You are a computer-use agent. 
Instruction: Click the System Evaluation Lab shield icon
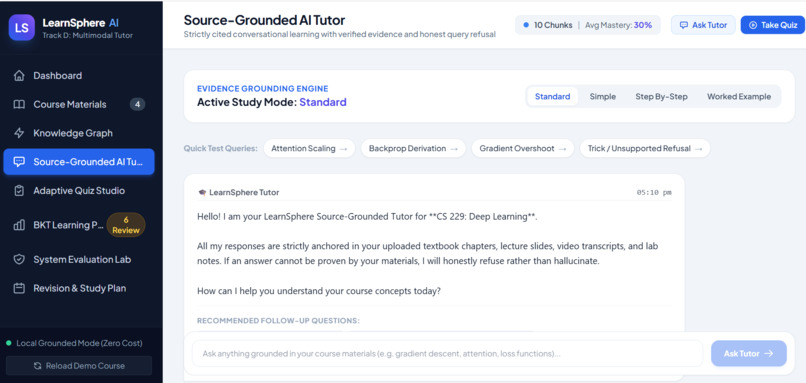(19, 260)
